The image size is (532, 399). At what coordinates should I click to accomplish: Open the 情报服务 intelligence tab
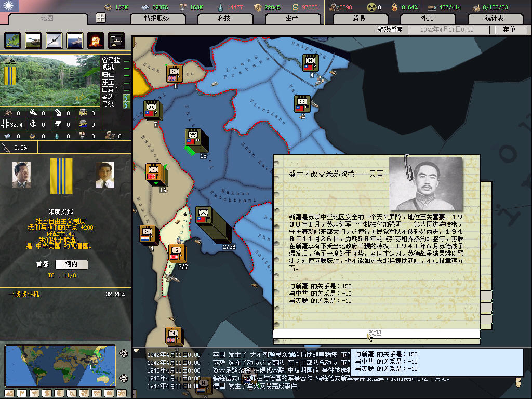[157, 18]
